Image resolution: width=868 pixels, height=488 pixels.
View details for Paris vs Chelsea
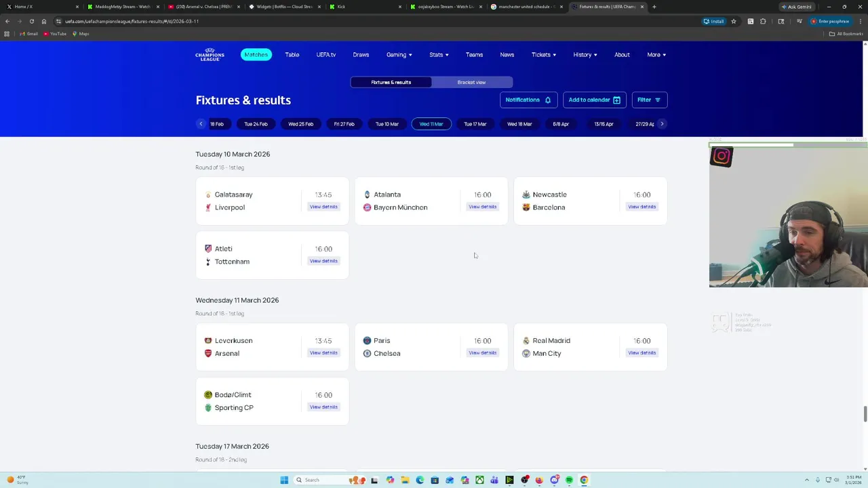click(483, 353)
